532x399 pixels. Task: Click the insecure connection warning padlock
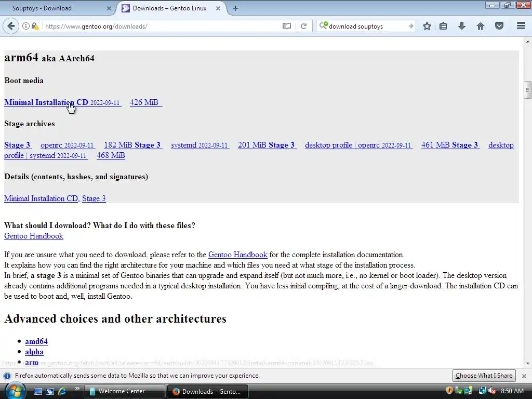35,26
